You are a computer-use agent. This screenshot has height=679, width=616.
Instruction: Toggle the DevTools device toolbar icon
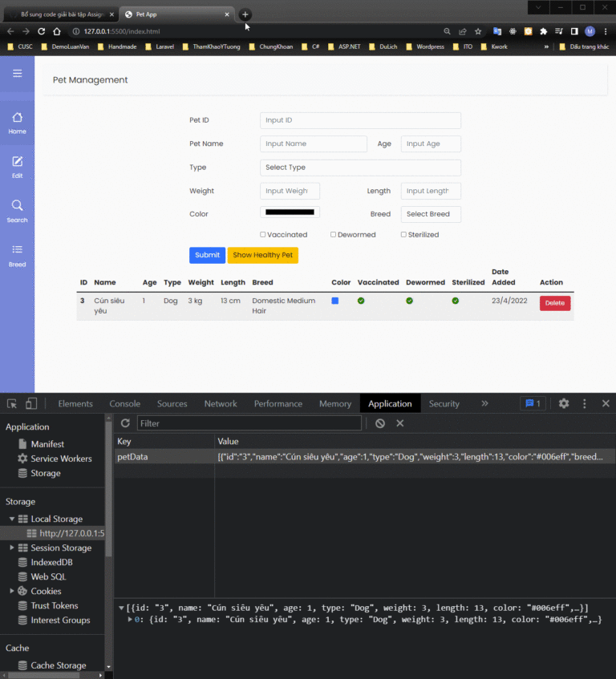click(x=31, y=403)
